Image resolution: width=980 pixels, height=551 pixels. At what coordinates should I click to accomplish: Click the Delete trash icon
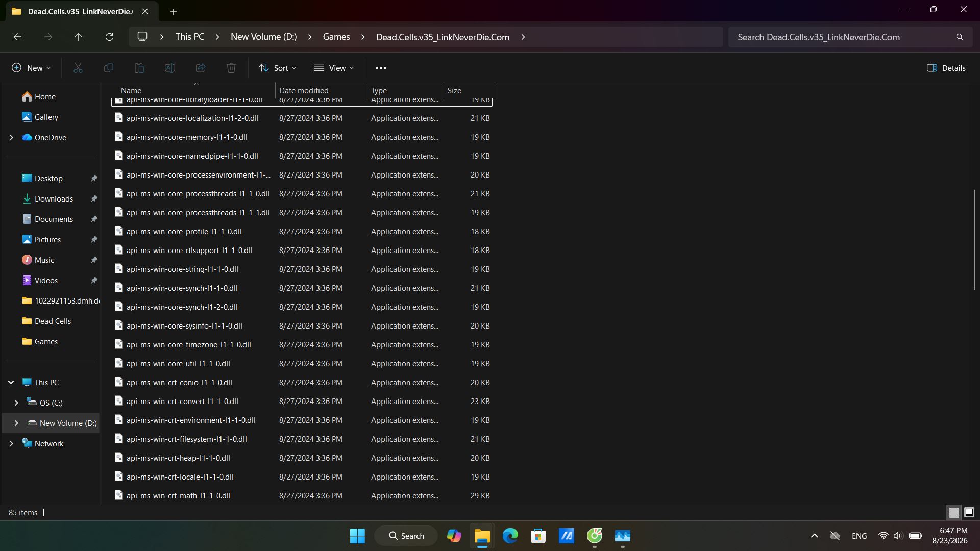(231, 68)
